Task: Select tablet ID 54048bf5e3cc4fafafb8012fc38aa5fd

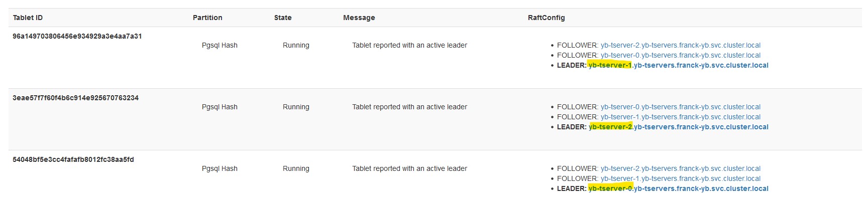Action: point(73,159)
